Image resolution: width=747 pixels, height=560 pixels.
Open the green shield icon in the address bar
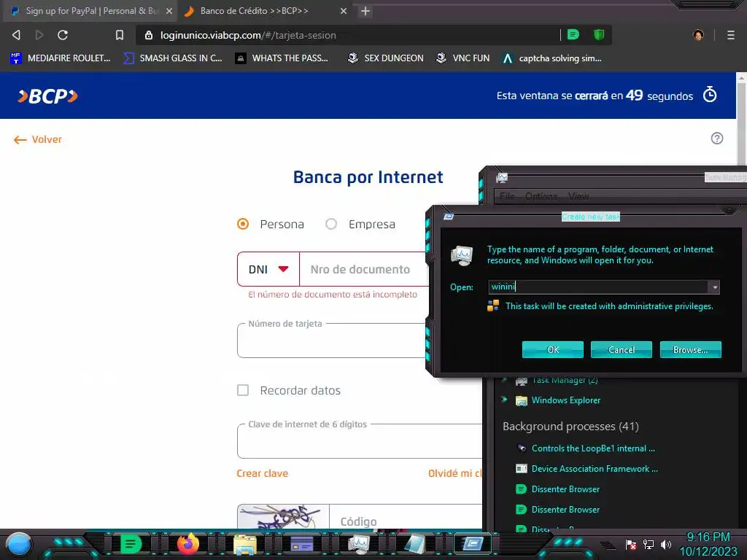click(599, 34)
